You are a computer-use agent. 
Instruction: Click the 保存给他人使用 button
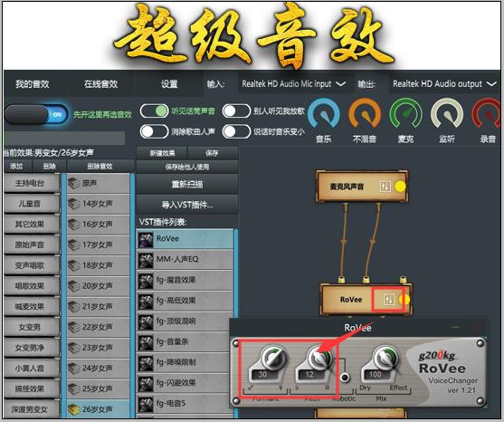point(187,167)
